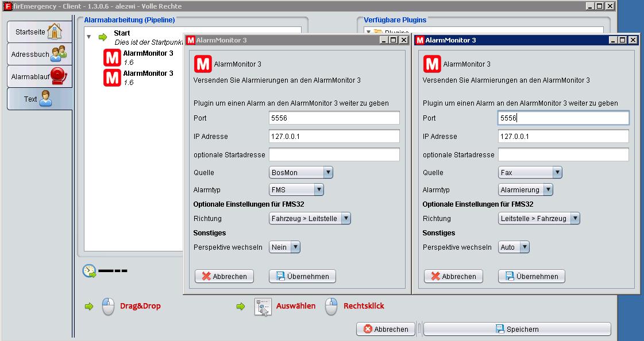The height and width of the screenshot is (341, 644).
Task: Click the mouse icon next to Drag&Drop
Action: point(108,306)
